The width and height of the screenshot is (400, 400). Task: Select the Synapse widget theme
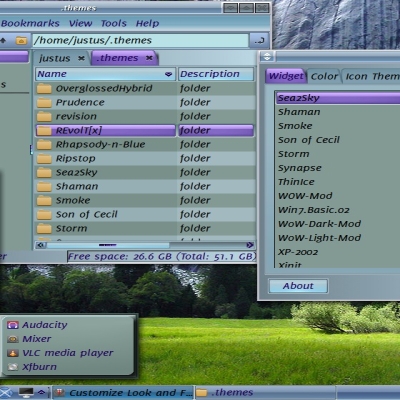pos(338,168)
